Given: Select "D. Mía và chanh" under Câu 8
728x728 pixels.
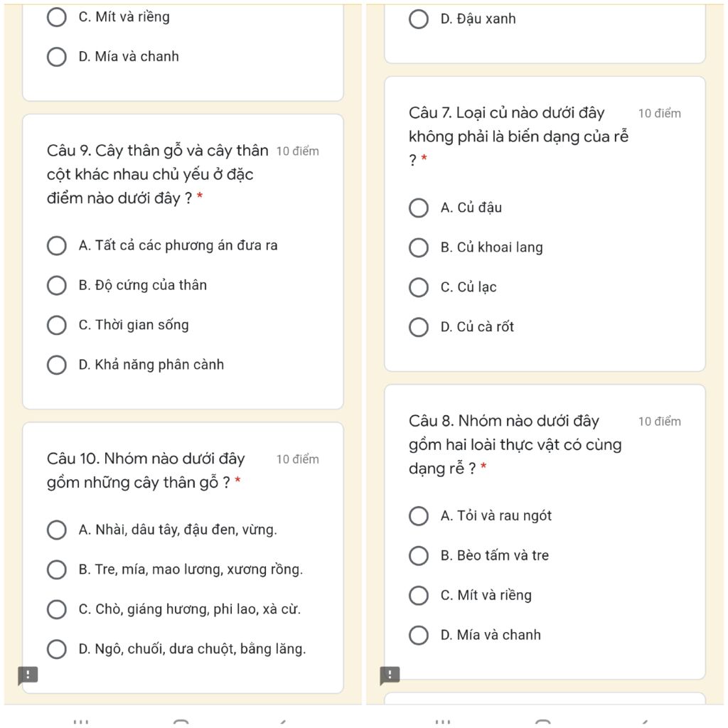Looking at the screenshot, I should [419, 636].
